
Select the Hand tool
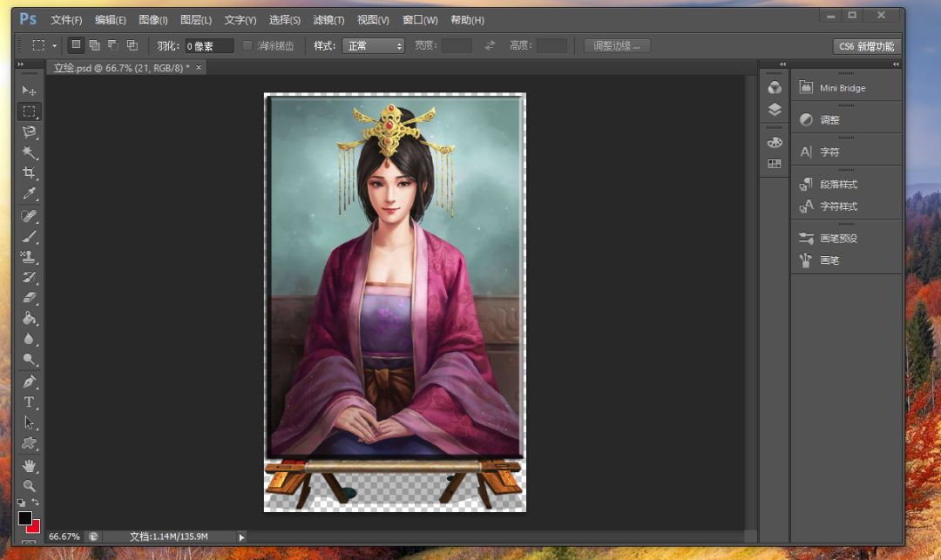[x=30, y=465]
